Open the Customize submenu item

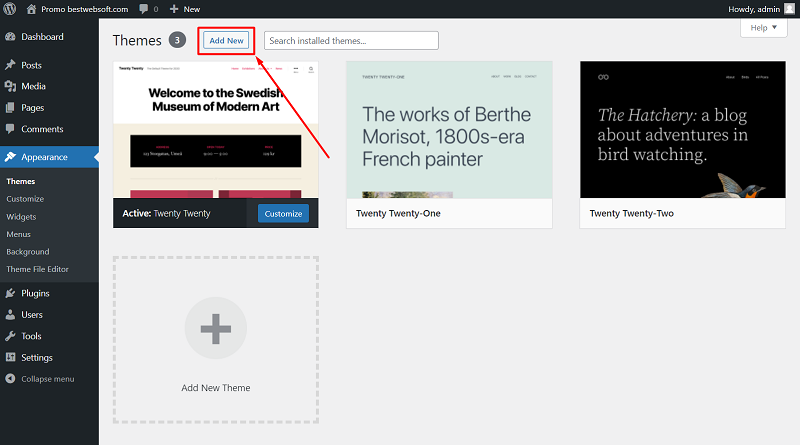25,199
